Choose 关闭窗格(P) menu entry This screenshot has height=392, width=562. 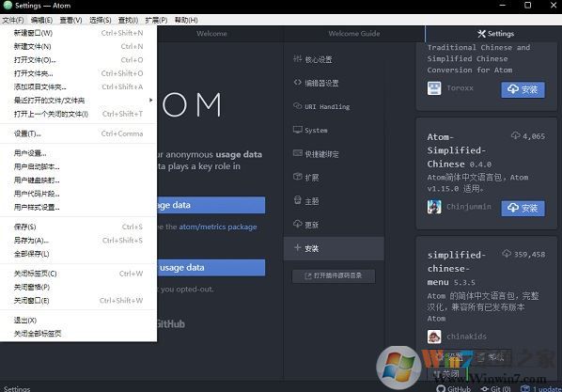click(x=78, y=288)
